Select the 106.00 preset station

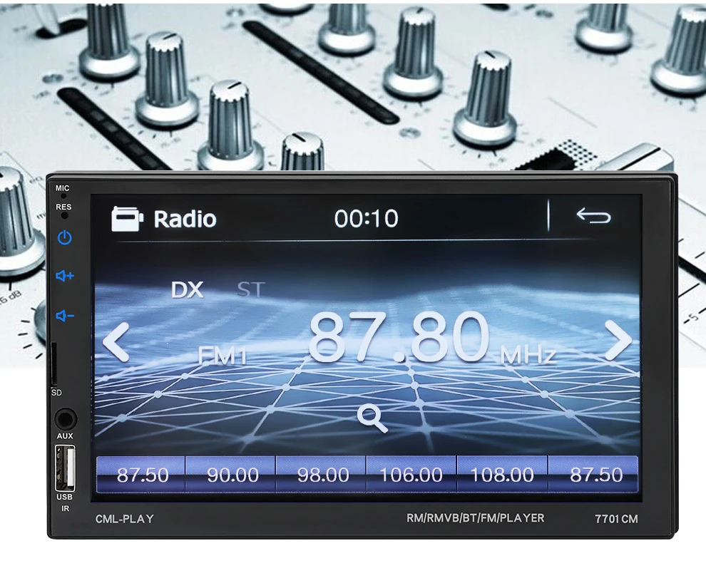click(412, 474)
